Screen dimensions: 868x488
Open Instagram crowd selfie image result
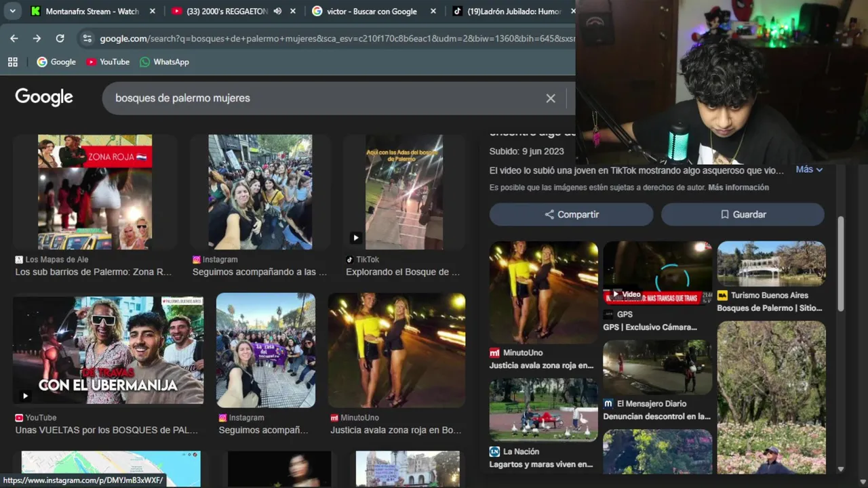[260, 192]
